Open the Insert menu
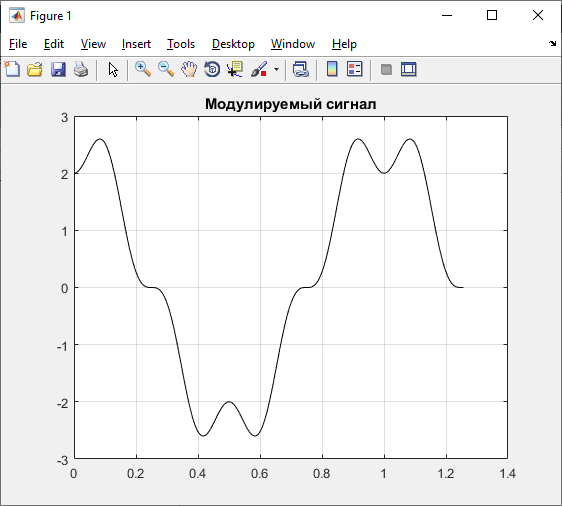This screenshot has height=506, width=562. coord(136,44)
